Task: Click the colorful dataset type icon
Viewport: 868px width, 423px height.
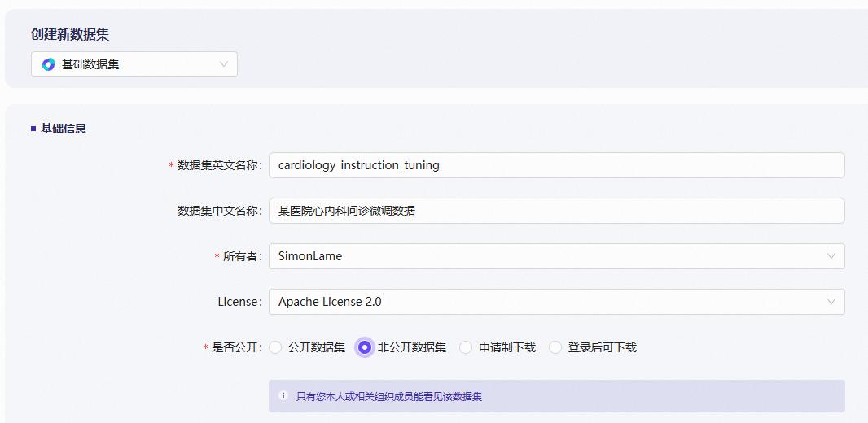Action: point(48,64)
